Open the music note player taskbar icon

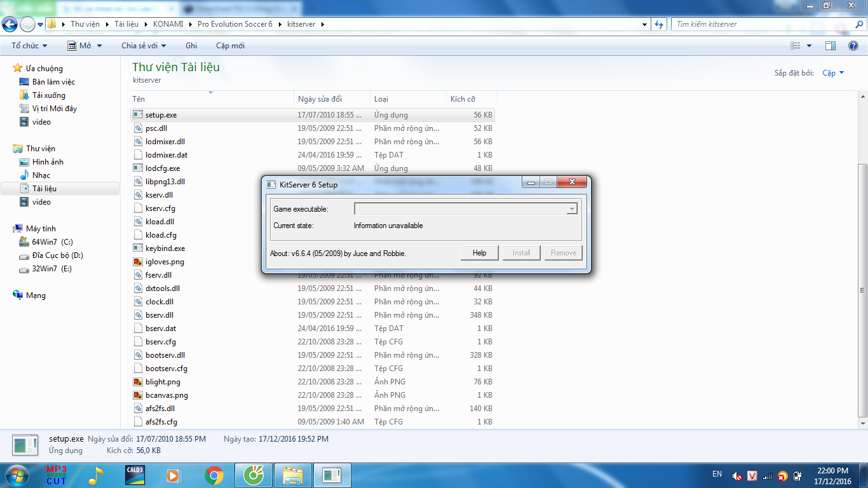(95, 475)
